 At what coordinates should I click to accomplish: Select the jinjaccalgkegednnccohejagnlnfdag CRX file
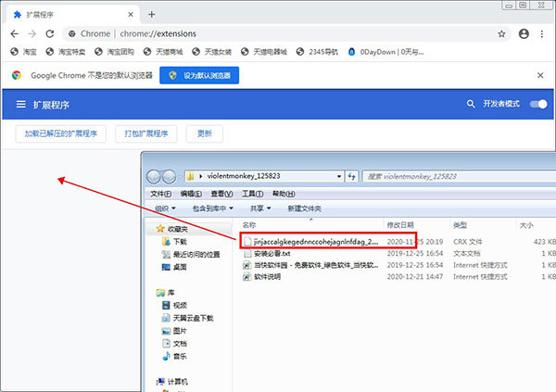click(x=311, y=242)
